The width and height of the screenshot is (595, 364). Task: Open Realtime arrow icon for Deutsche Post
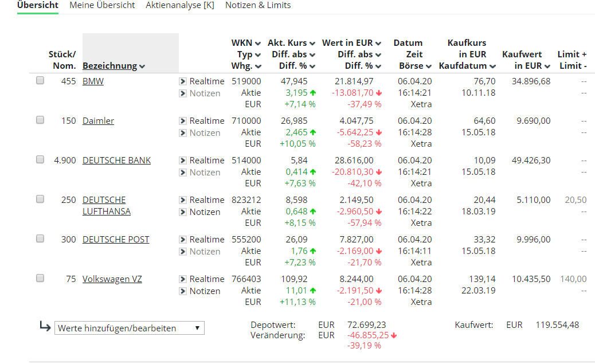click(x=183, y=240)
